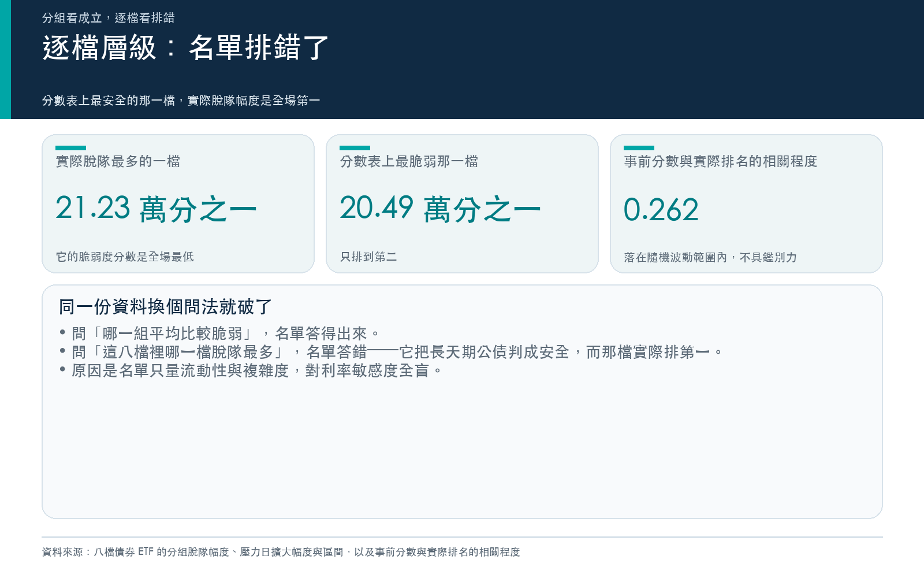Select the bullet starting 原因是名單只量流動性
The image size is (924, 578).
[x=251, y=370]
